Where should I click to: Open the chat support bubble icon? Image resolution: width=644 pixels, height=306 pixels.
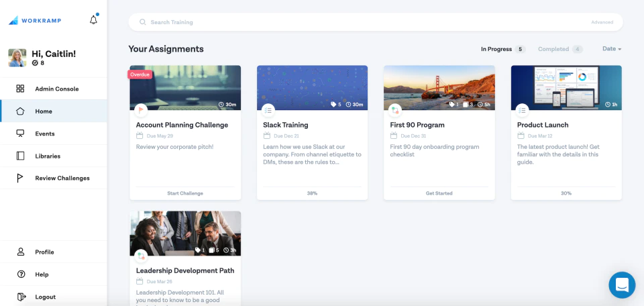tap(622, 285)
